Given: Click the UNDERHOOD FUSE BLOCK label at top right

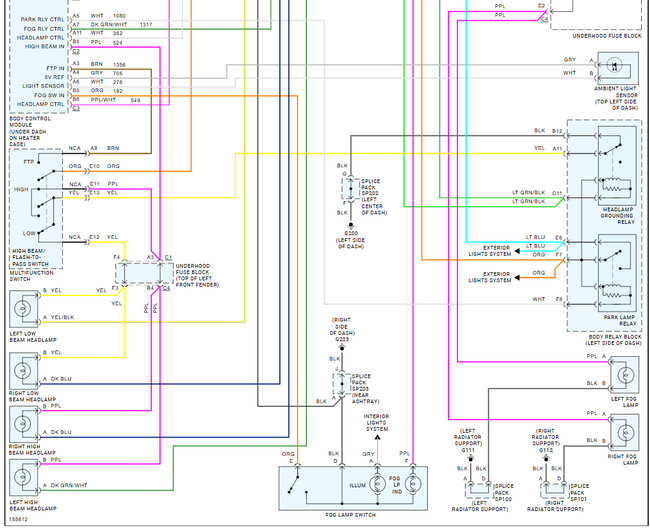Looking at the screenshot, I should [607, 36].
